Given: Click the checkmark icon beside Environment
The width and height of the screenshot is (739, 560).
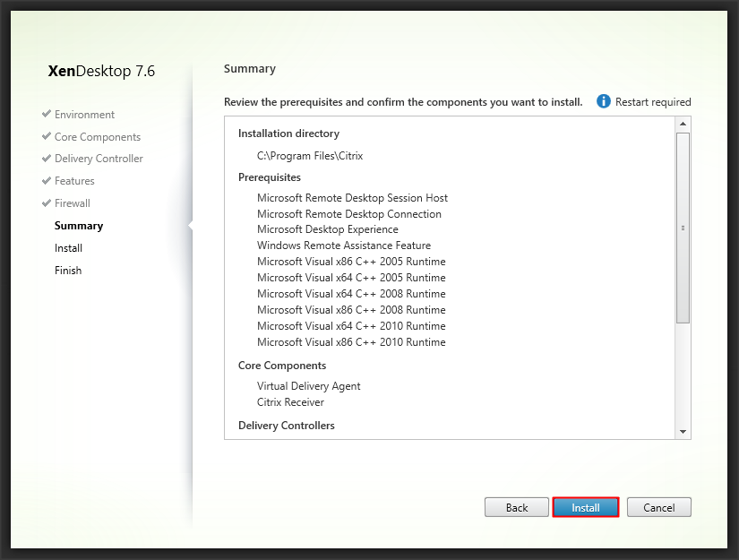Looking at the screenshot, I should tap(46, 115).
